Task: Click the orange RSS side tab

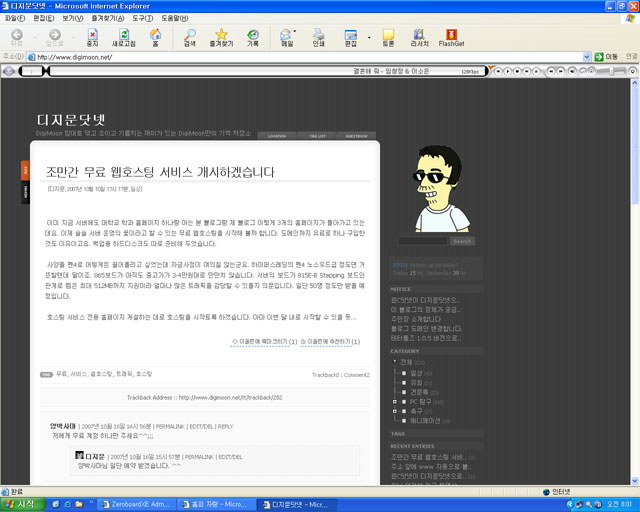Action: (x=25, y=170)
